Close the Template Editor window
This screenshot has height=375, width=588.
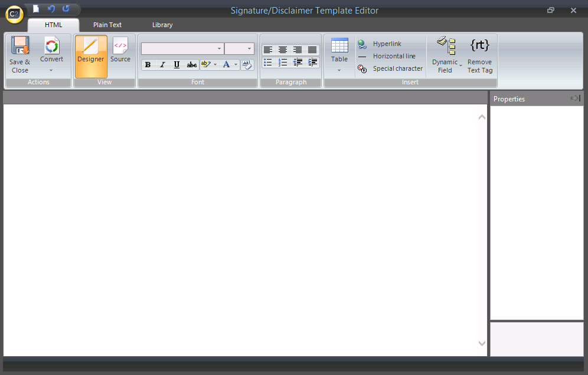tap(573, 10)
